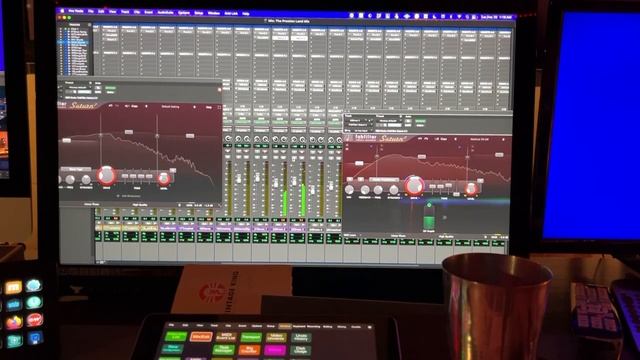Open the red round app icon on left device

[x=35, y=319]
